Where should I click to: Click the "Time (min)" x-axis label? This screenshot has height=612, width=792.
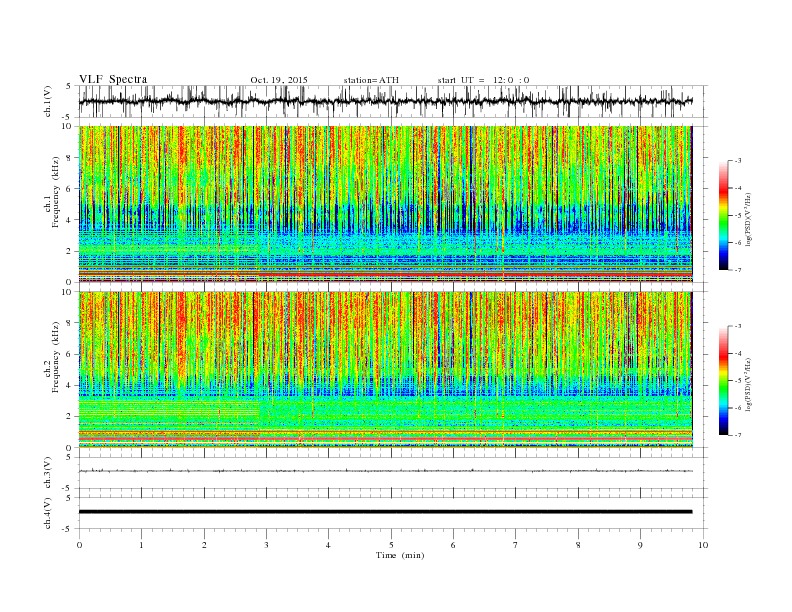(400, 555)
